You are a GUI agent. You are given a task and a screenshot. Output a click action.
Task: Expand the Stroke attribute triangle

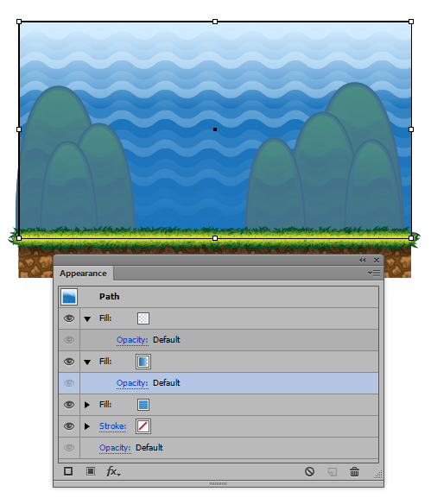pyautogui.click(x=87, y=426)
